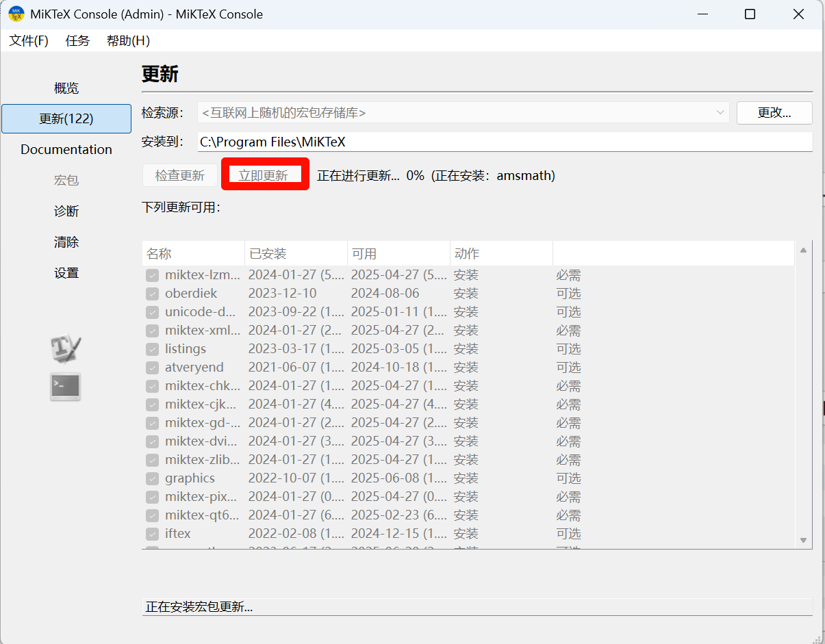The height and width of the screenshot is (644, 825).
Task: Toggle the miktex-qt6... package checkbox
Action: [152, 515]
